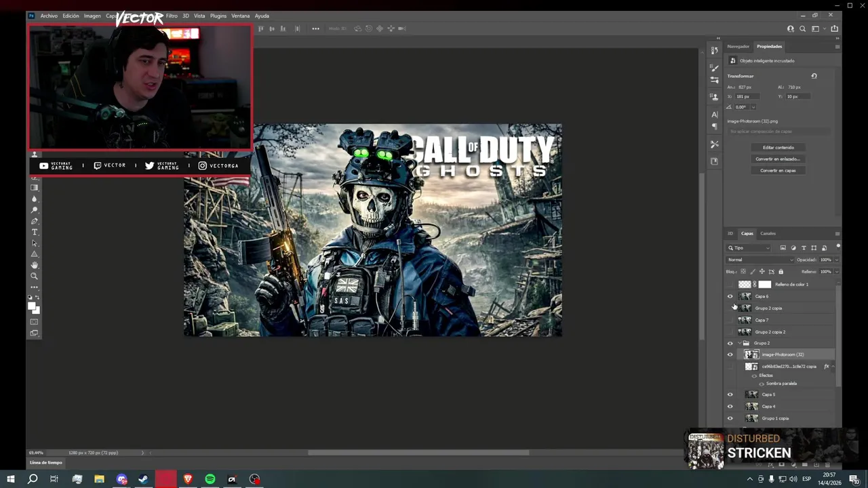Select the Capa 5 layer thumbnail

[x=751, y=394]
